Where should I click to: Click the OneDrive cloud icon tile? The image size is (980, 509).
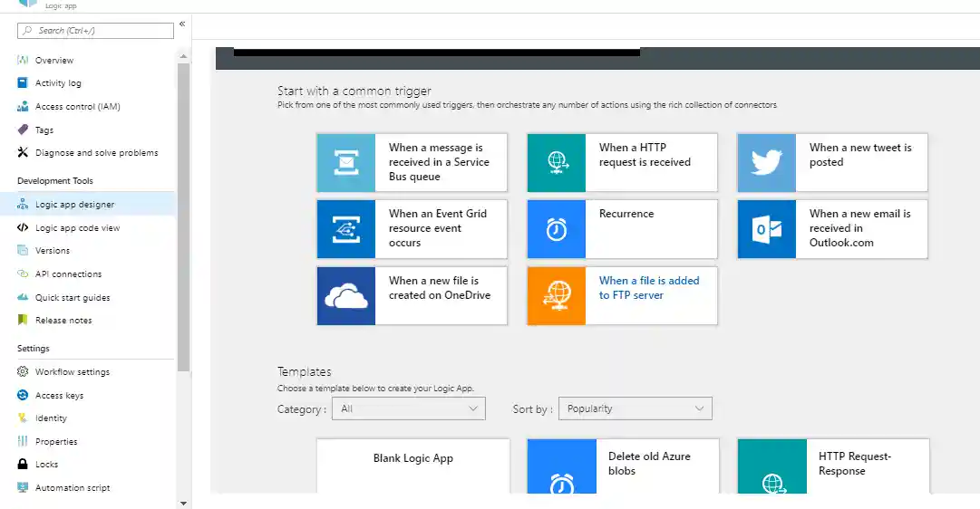345,295
